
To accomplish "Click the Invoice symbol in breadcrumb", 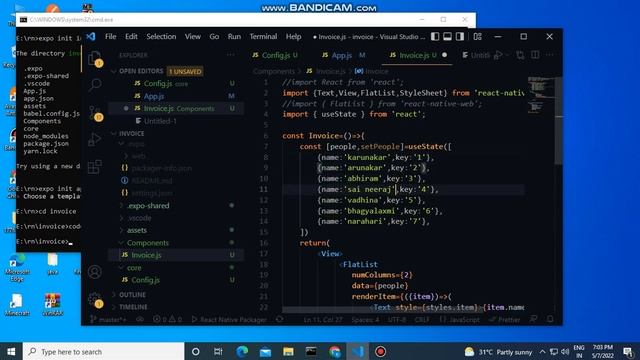I will coord(372,71).
